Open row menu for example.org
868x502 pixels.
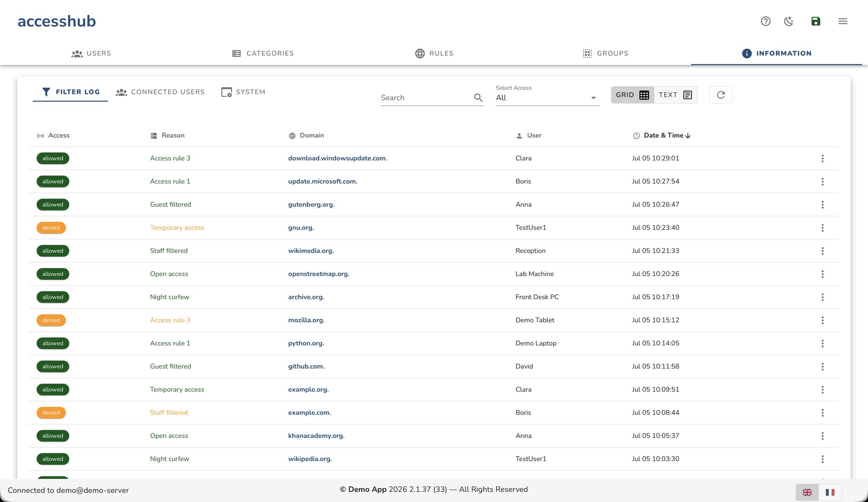pyautogui.click(x=823, y=390)
